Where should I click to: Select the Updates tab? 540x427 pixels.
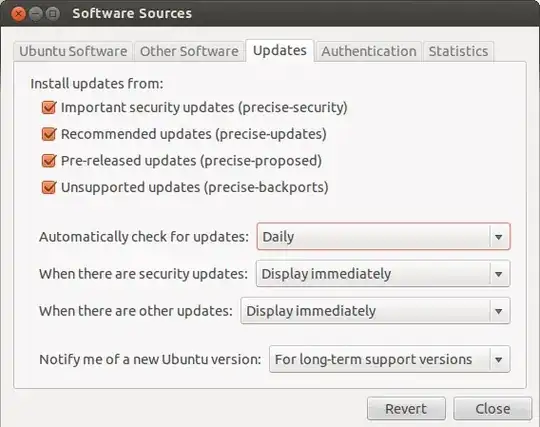[x=280, y=51]
